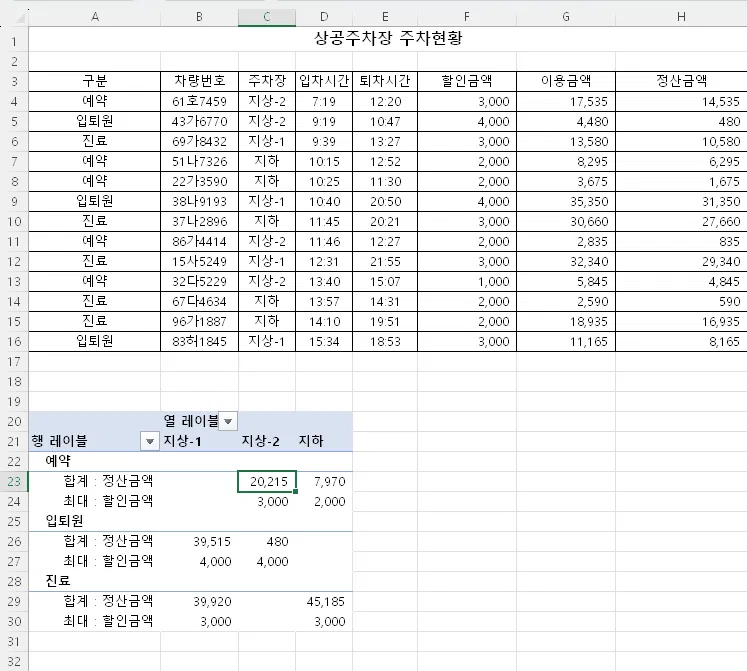
Task: Select the pivot value 7,970
Action: [x=324, y=481]
